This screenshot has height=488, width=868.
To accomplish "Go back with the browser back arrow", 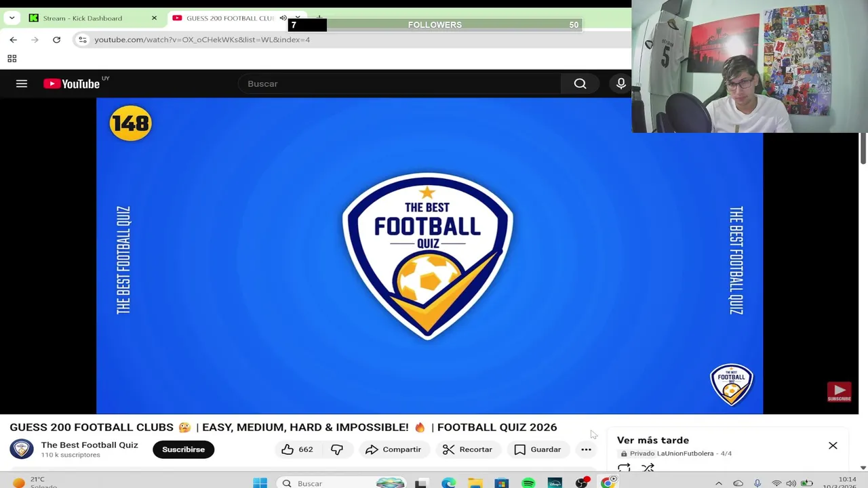I will 13,40.
